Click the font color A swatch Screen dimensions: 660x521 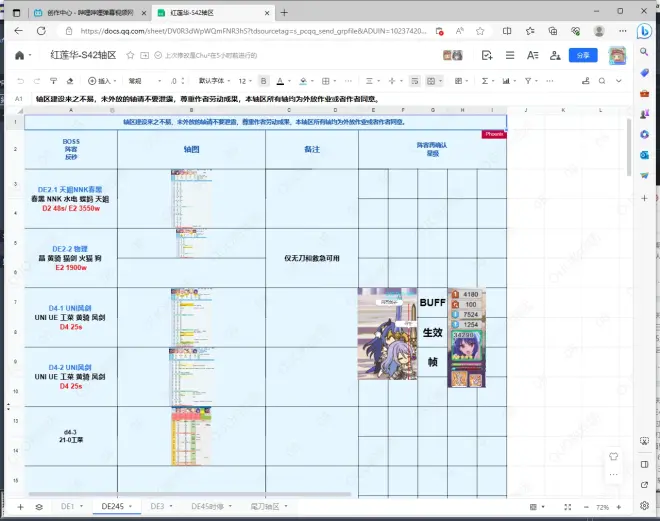pyautogui.click(x=278, y=80)
